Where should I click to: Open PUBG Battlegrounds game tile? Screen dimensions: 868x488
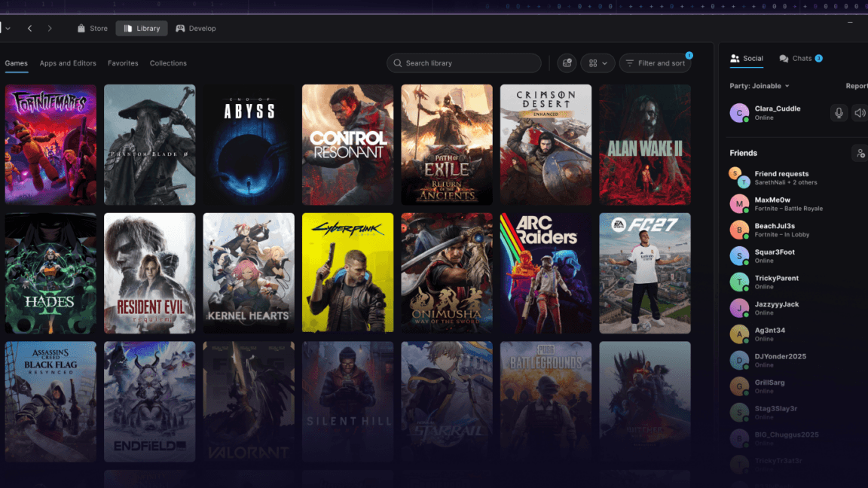pyautogui.click(x=546, y=401)
